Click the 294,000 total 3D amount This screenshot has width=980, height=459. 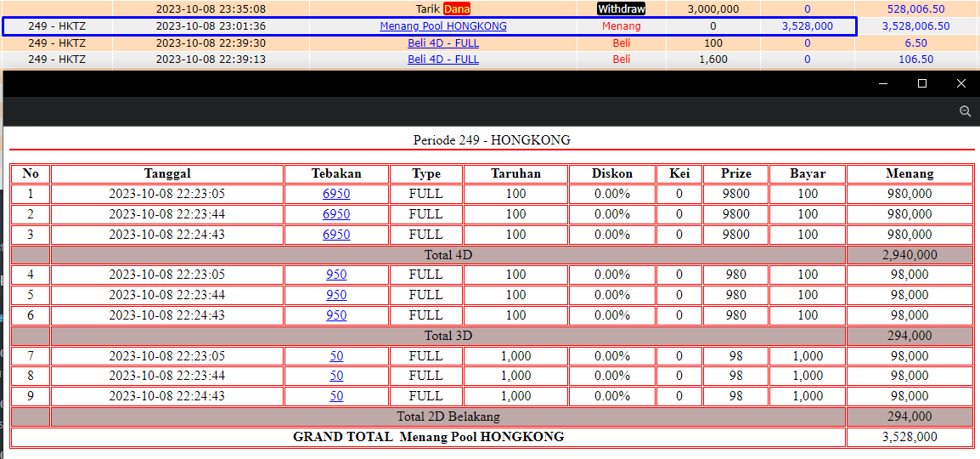910,336
